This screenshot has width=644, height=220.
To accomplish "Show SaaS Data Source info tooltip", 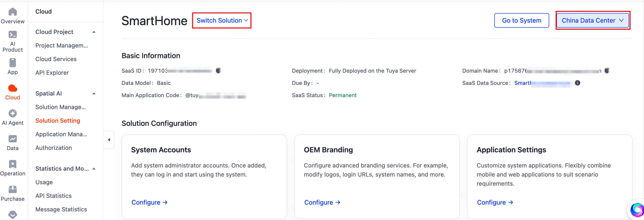I will click(578, 83).
